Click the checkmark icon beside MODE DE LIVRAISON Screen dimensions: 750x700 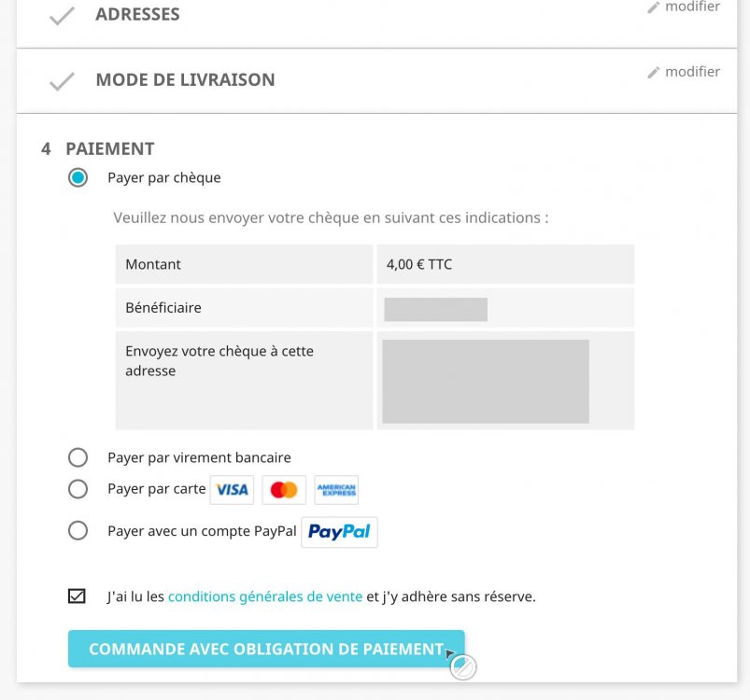(62, 79)
